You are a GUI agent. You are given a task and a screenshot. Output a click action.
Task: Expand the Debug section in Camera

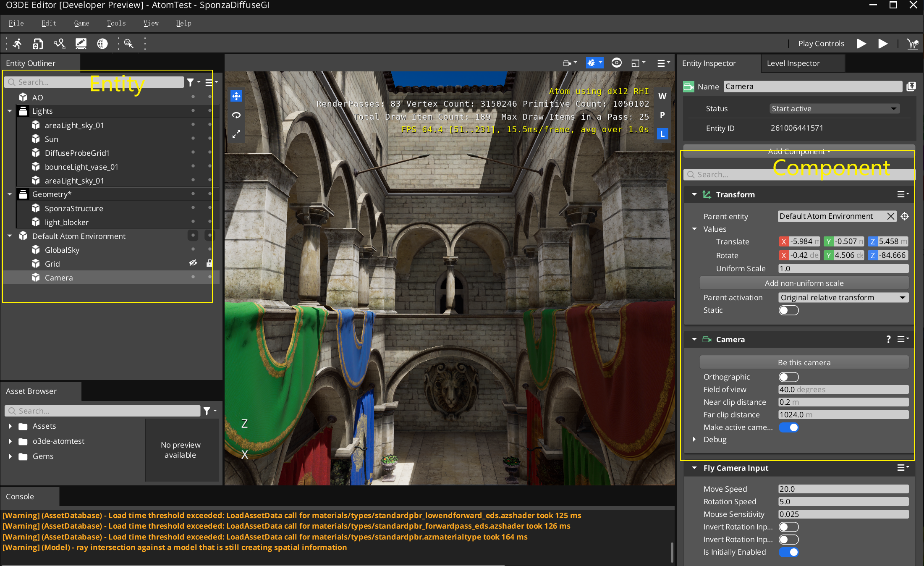[x=694, y=440]
